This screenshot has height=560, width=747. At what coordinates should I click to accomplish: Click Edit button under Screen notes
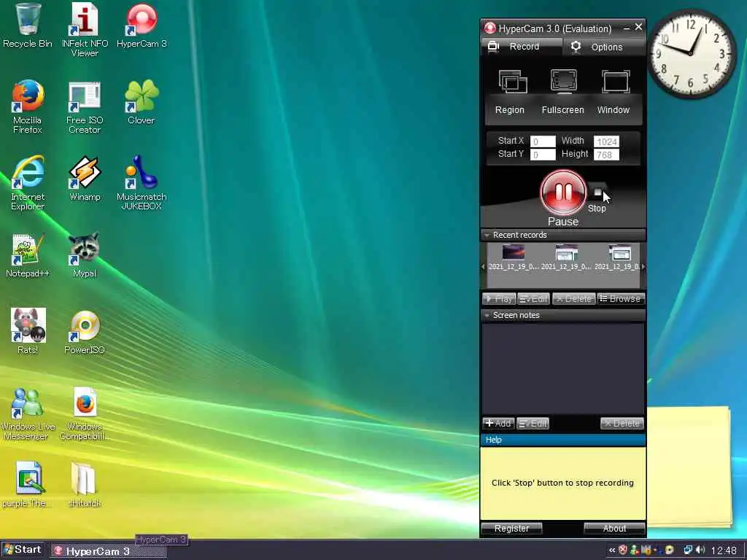533,424
